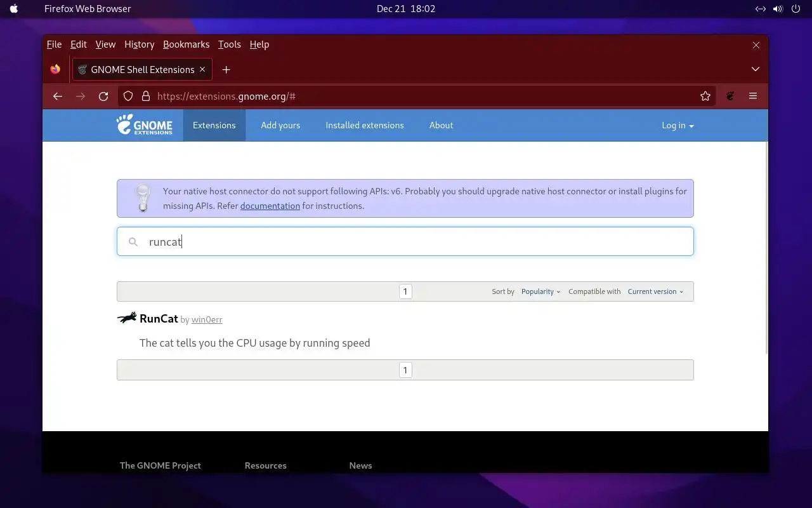Open author win0err's profile
The height and width of the screenshot is (508, 812).
pyautogui.click(x=207, y=319)
